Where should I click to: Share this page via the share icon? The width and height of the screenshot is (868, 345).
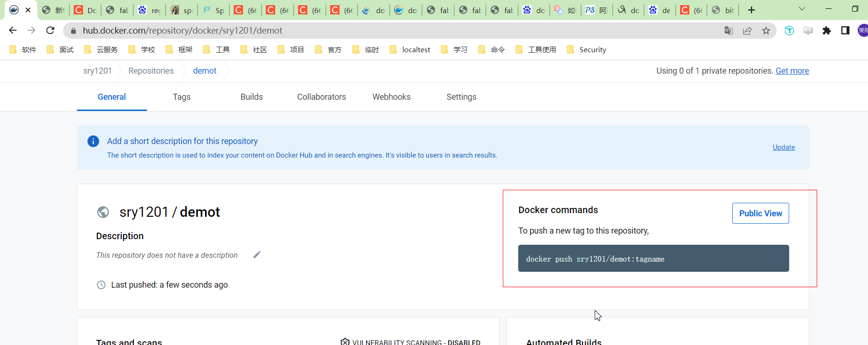tap(747, 30)
